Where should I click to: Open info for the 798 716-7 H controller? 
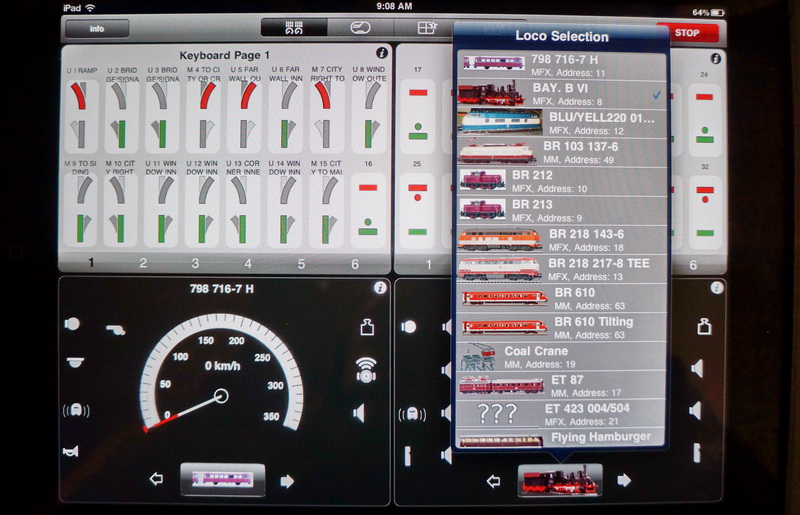(x=380, y=288)
